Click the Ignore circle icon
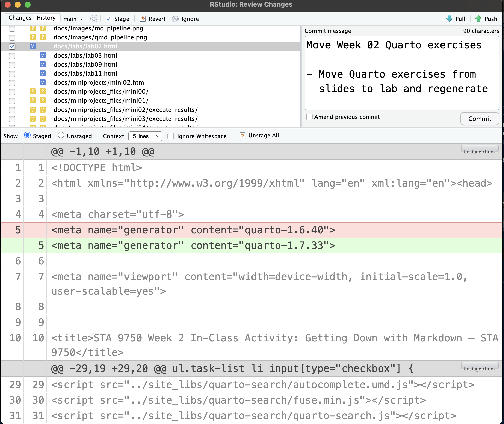504x424 pixels. pos(175,19)
